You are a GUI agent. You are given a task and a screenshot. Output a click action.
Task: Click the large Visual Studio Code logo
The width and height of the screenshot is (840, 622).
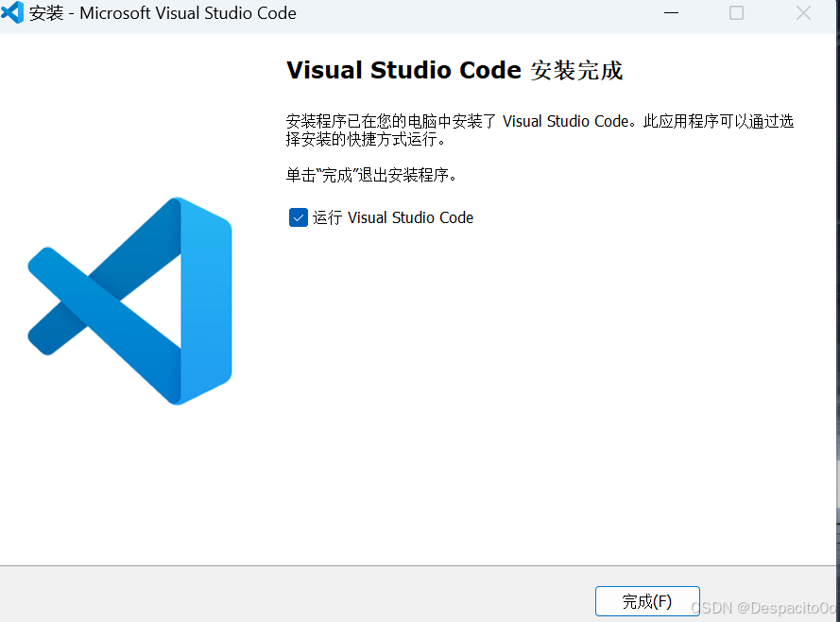tap(129, 302)
